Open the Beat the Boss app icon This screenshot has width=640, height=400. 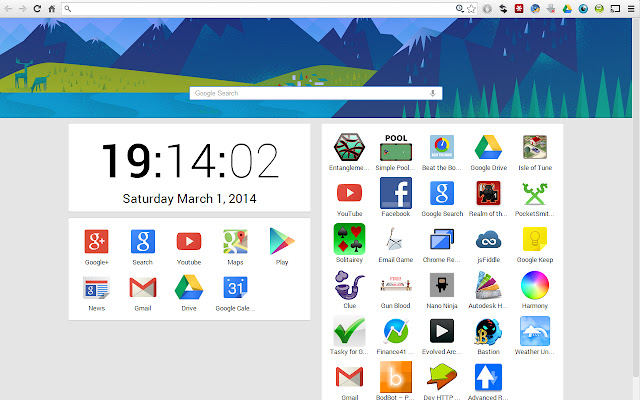[442, 147]
